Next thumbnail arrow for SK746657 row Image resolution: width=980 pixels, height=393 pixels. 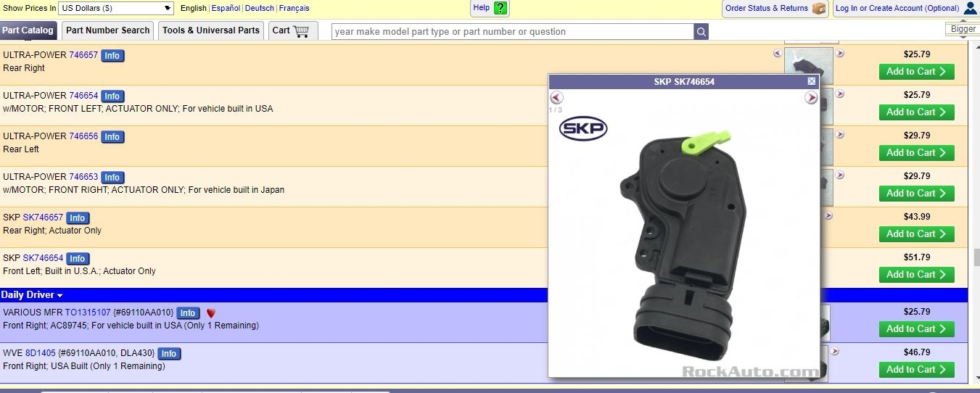tap(828, 215)
